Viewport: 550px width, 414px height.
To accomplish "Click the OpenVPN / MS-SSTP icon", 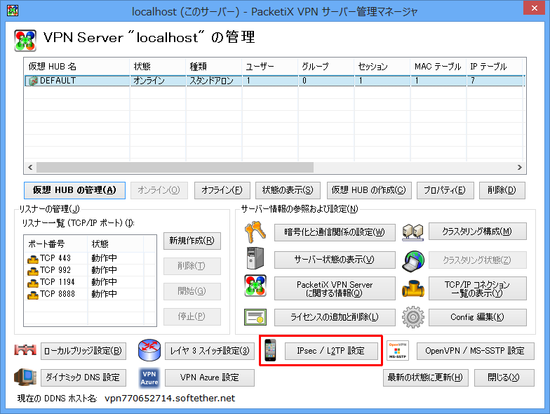I will tap(397, 350).
